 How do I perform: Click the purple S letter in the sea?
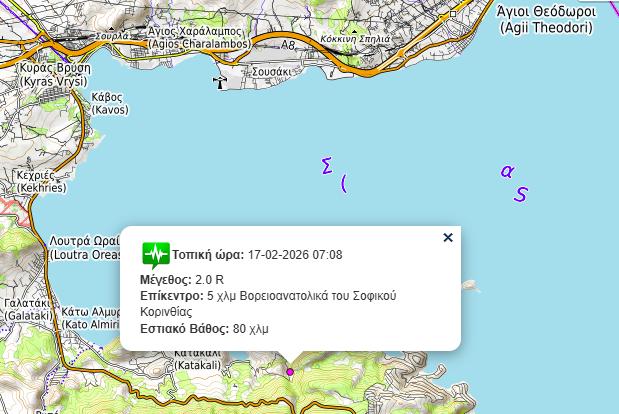pyautogui.click(x=520, y=194)
